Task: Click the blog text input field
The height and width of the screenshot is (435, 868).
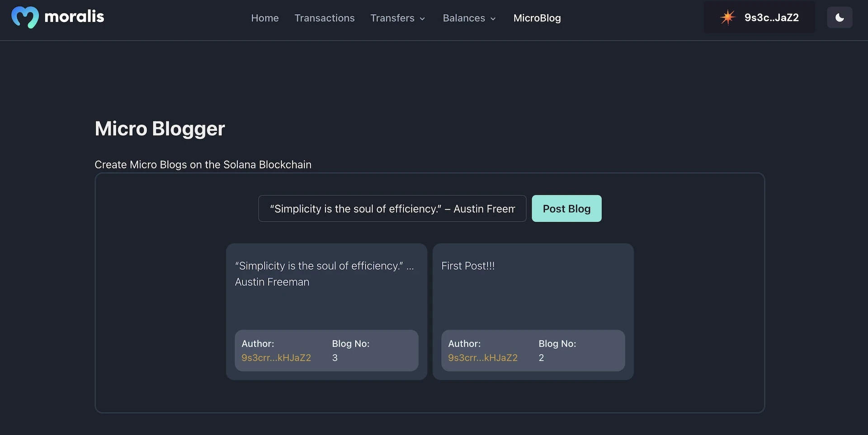Action: [x=392, y=208]
